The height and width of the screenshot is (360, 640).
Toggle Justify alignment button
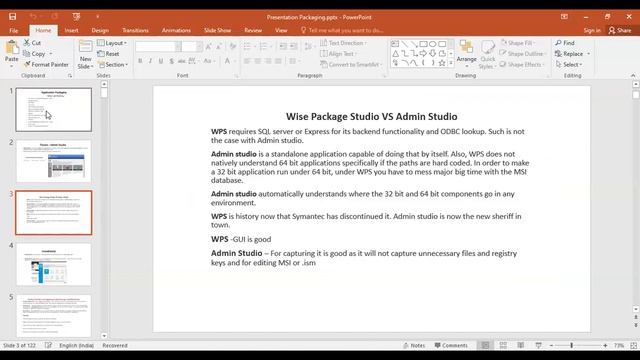(x=278, y=61)
